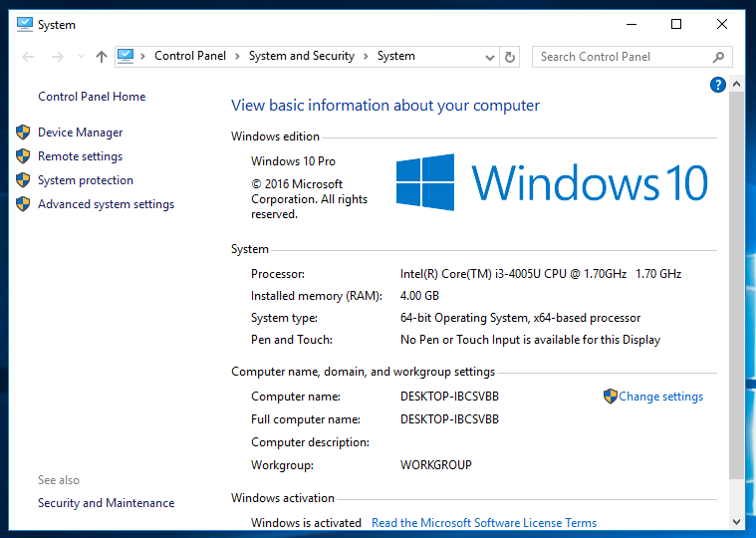Open Remote settings link
Viewport: 756px width, 538px height.
[x=80, y=156]
